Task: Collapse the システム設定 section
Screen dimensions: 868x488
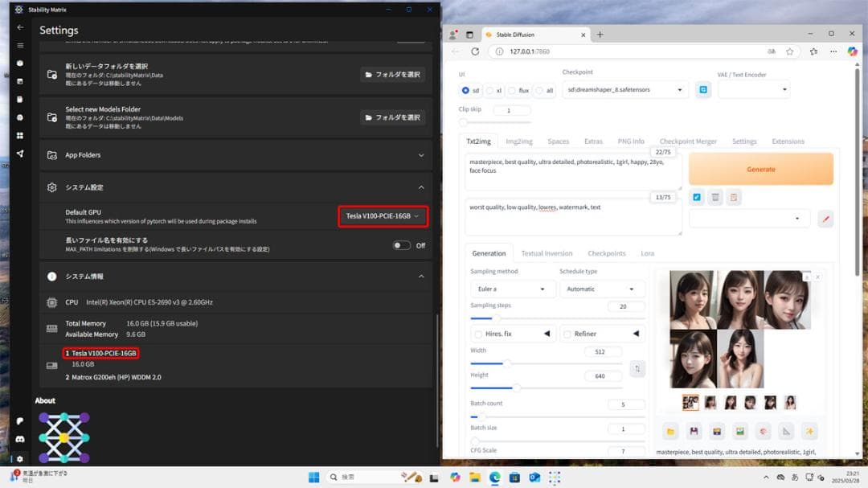Action: [420, 187]
